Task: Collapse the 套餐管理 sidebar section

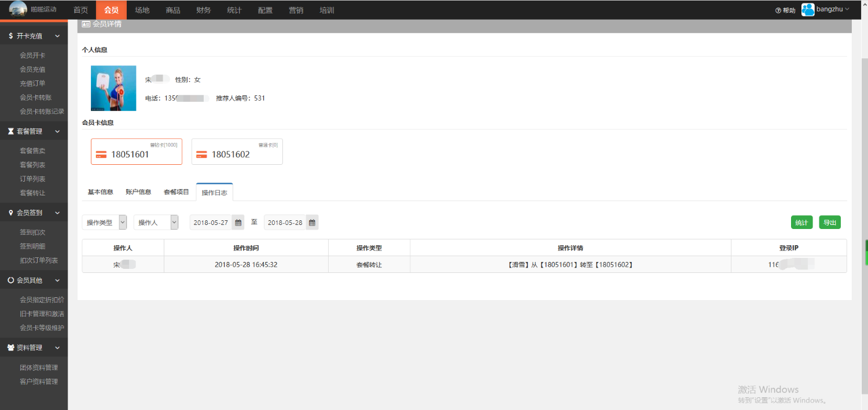Action: click(34, 131)
